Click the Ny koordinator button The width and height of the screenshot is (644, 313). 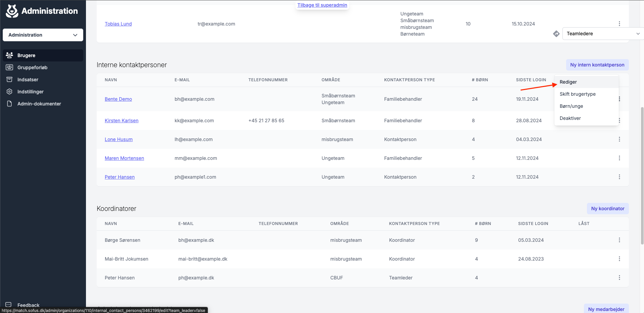[x=607, y=209]
